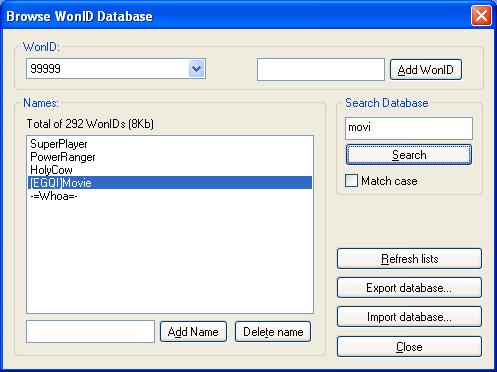
Task: Select HolyCow in the names list
Action: [x=170, y=170]
